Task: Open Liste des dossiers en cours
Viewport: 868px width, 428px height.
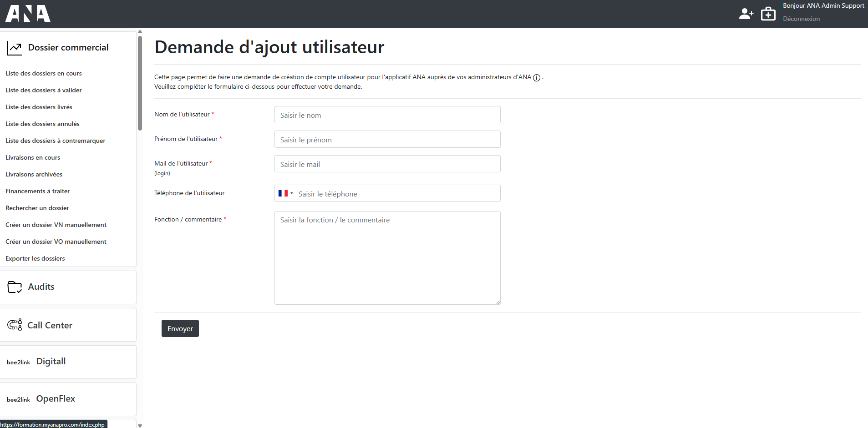Action: (44, 73)
